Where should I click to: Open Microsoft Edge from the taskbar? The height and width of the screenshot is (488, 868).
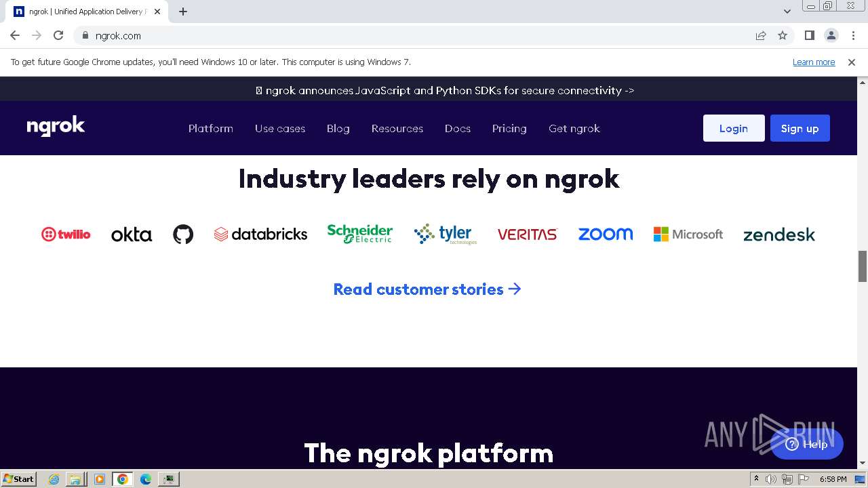pyautogui.click(x=146, y=479)
